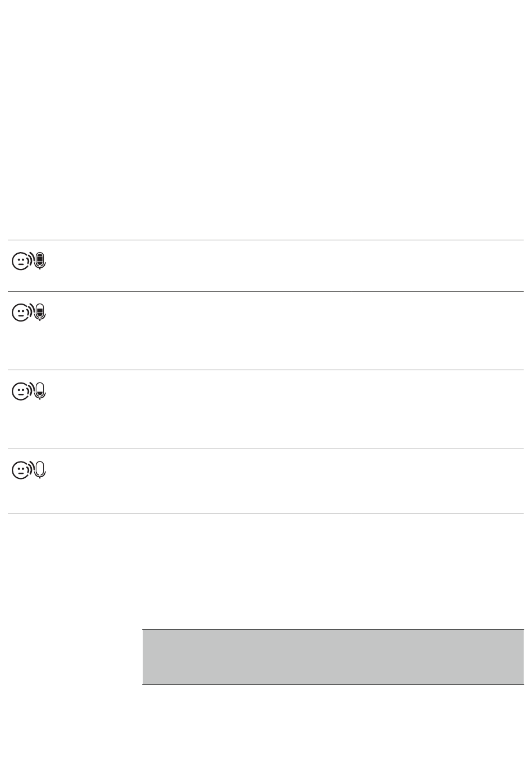Click the face beside the completely filled microphone
Screen dimensions: 532x764
pyautogui.click(x=20, y=261)
